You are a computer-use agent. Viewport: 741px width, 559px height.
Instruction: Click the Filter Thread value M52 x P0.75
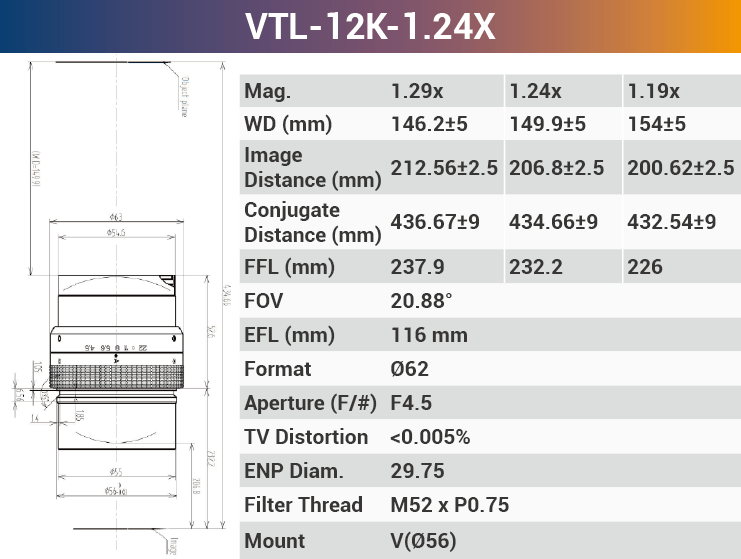(449, 505)
